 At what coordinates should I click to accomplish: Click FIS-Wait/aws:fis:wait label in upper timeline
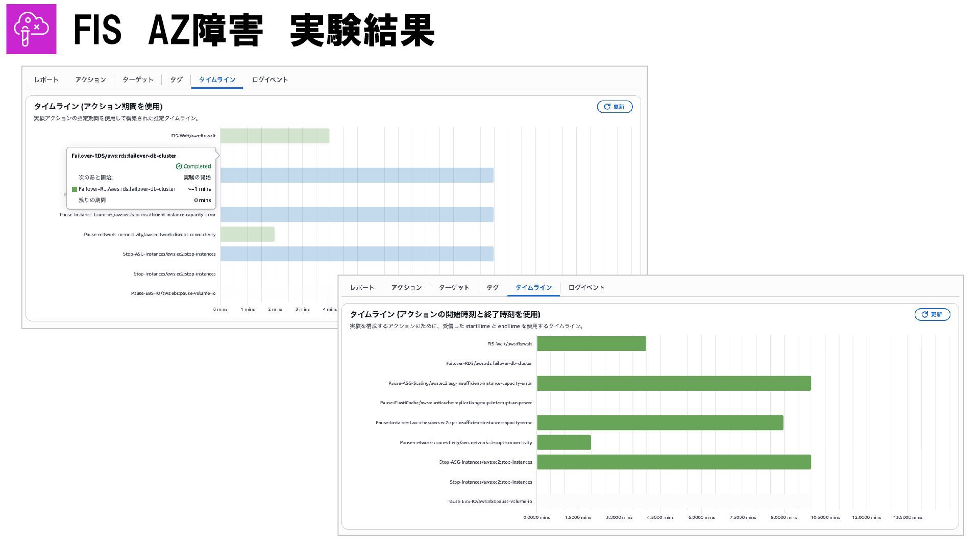[193, 136]
